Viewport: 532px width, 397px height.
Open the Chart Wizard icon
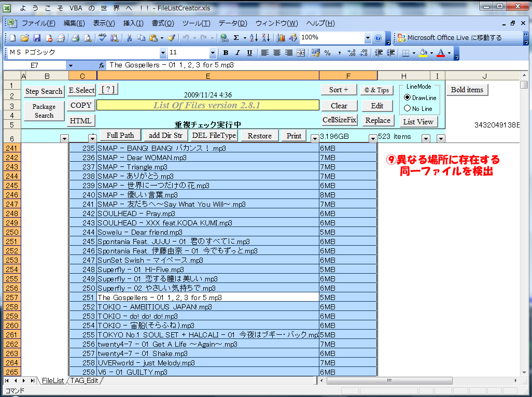[281, 38]
